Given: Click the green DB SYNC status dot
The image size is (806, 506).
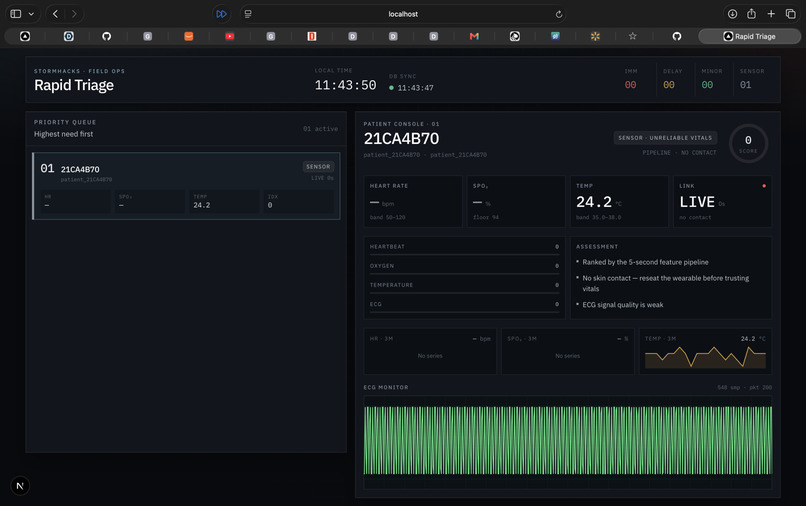Looking at the screenshot, I should tap(391, 88).
